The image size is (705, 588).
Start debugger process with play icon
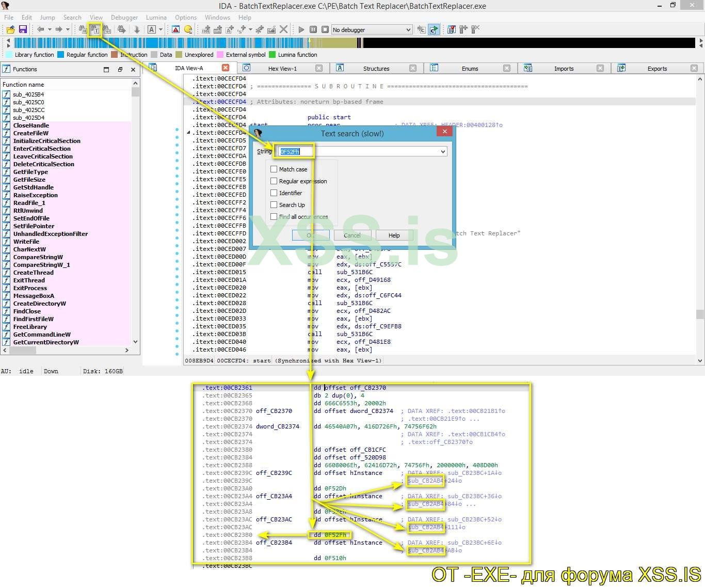click(x=301, y=29)
